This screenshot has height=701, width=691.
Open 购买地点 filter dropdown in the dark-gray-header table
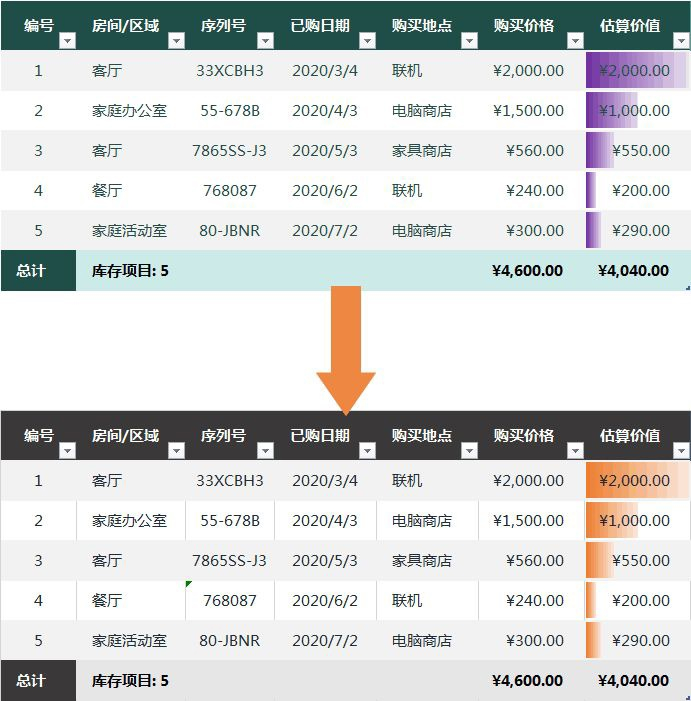[469, 451]
